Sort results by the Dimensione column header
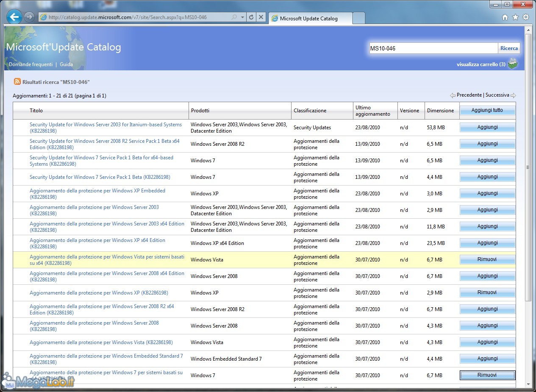Screen dimensions: 536x392 [440, 111]
